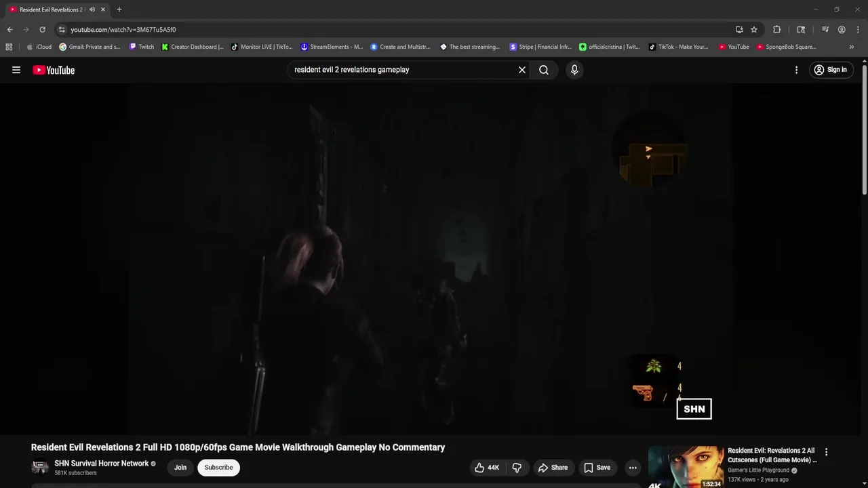The width and height of the screenshot is (868, 488).
Task: Share the video
Action: coord(553,468)
